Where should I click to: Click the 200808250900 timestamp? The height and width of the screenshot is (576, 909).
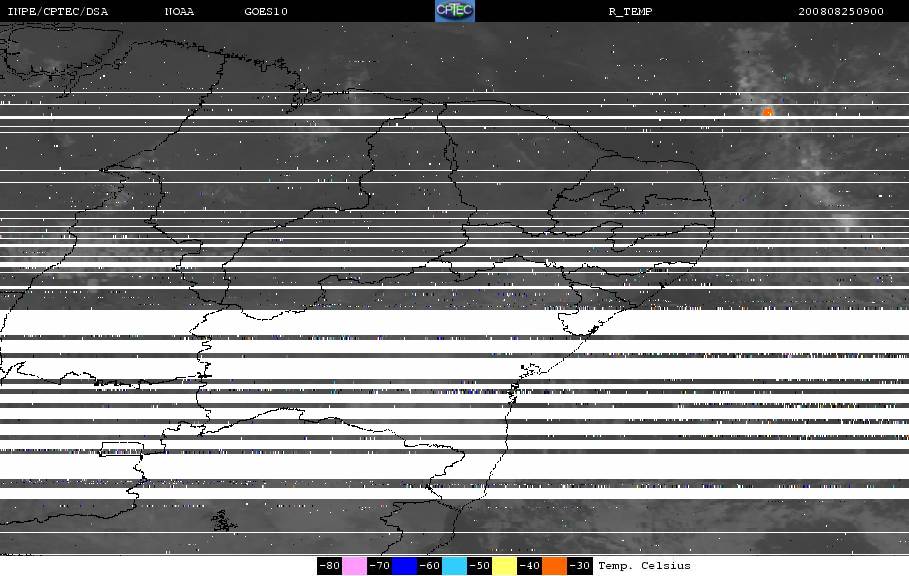tap(841, 11)
